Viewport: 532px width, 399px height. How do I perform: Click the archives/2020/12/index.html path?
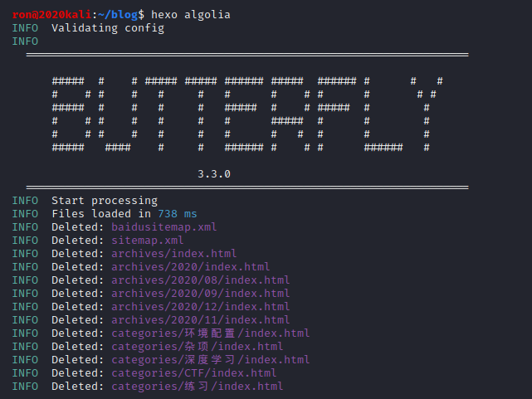[x=201, y=306]
